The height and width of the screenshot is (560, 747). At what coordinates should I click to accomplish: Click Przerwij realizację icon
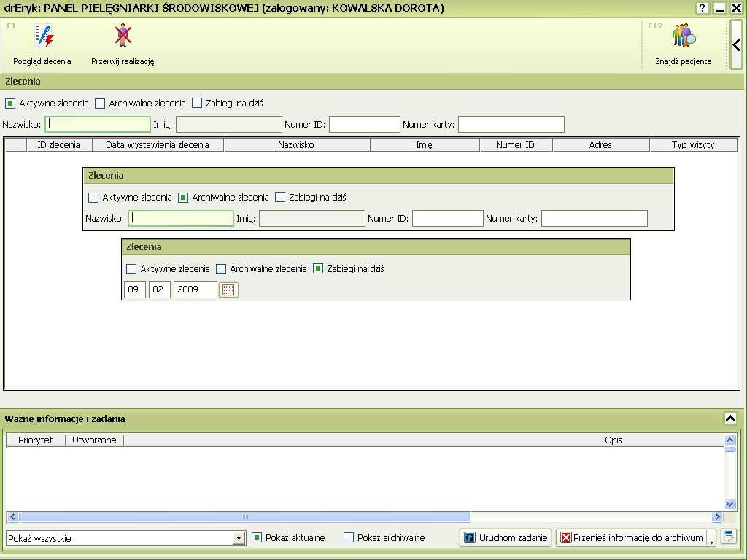click(x=123, y=36)
